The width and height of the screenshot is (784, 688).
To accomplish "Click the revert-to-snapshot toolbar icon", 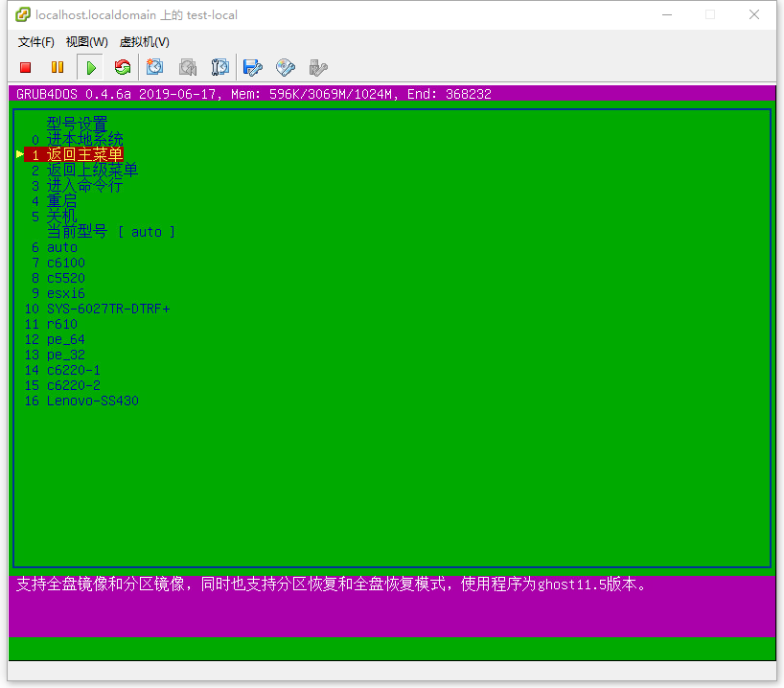I will point(188,67).
